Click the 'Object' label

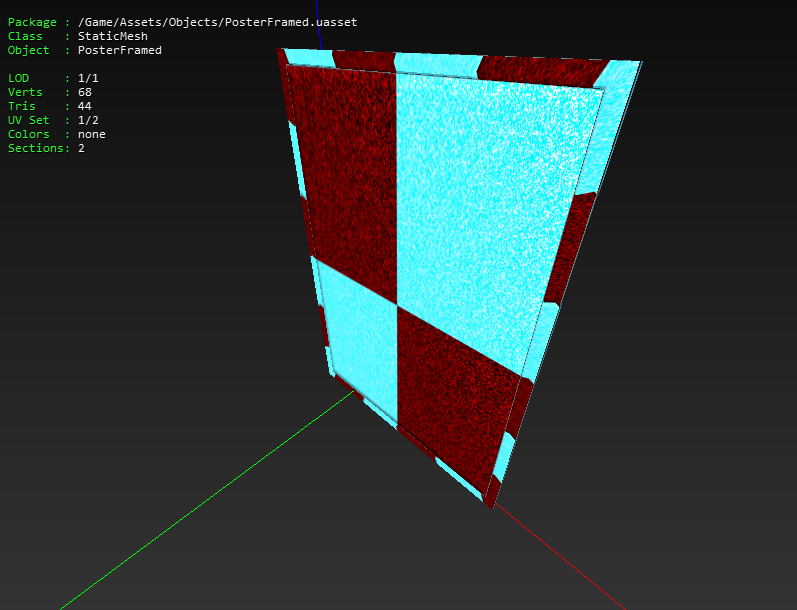click(x=28, y=50)
